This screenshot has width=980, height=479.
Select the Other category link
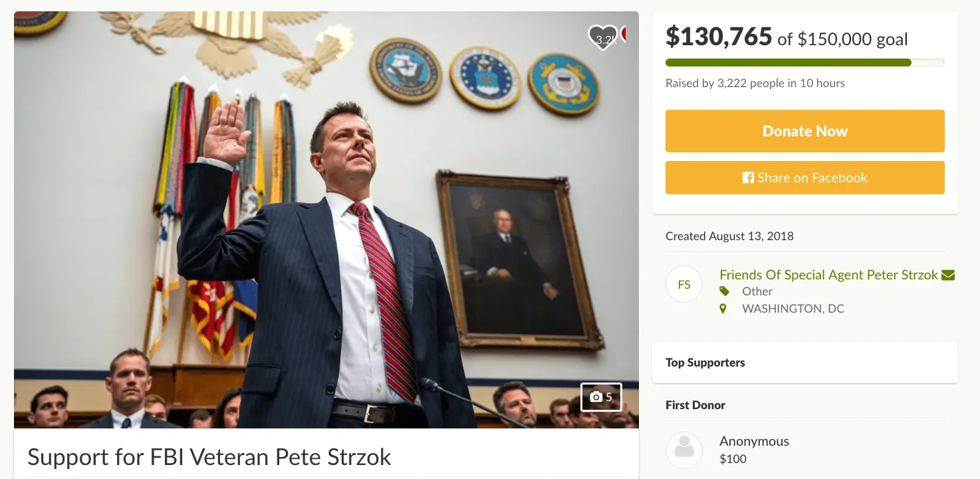point(757,291)
